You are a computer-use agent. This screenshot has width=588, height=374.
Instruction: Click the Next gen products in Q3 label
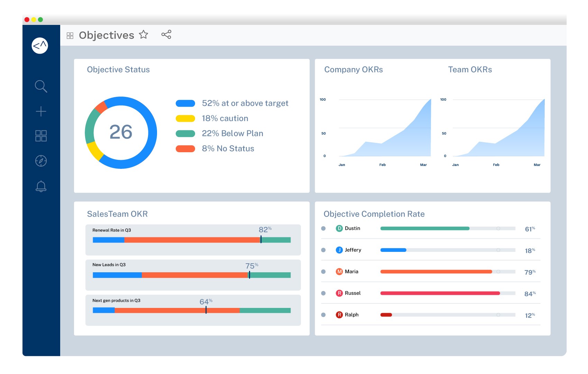(x=116, y=301)
